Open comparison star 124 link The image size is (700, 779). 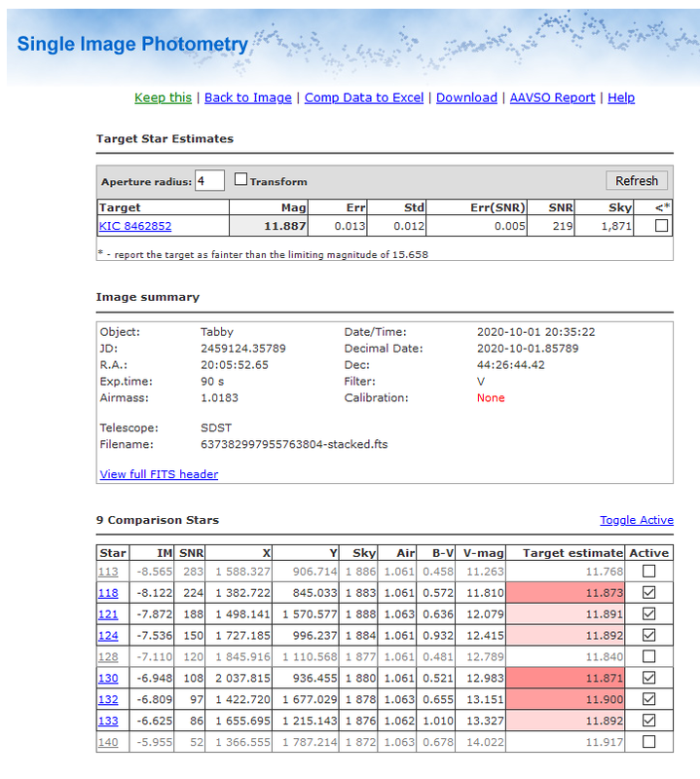(x=108, y=636)
